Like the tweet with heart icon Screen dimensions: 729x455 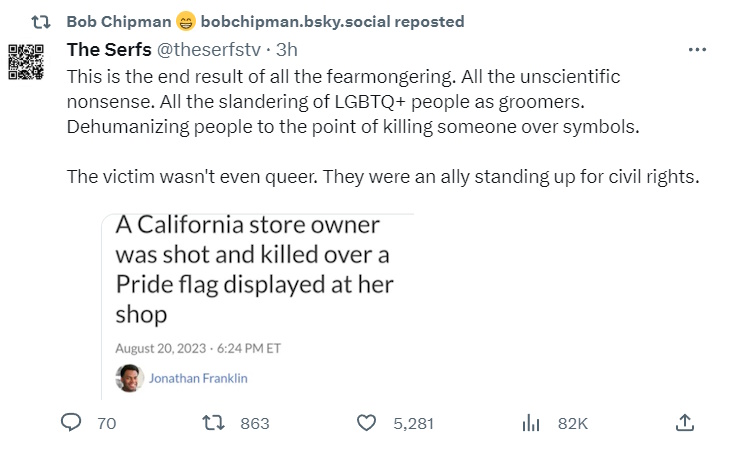[366, 423]
